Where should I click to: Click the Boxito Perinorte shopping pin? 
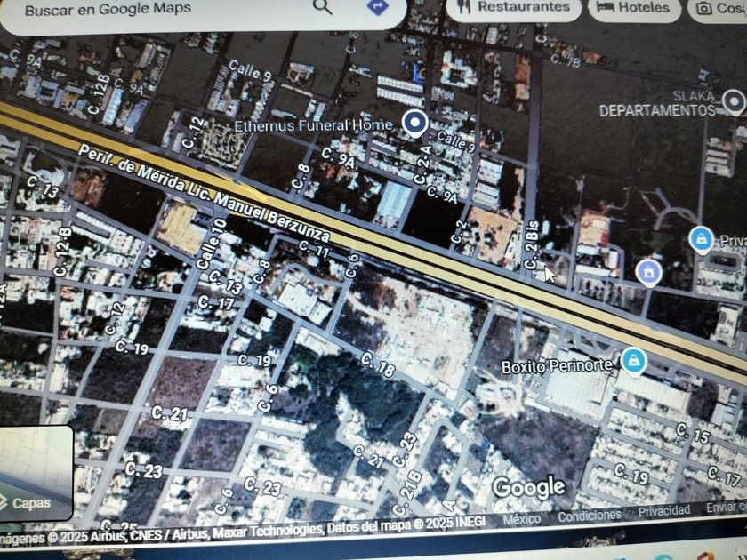pos(633,362)
